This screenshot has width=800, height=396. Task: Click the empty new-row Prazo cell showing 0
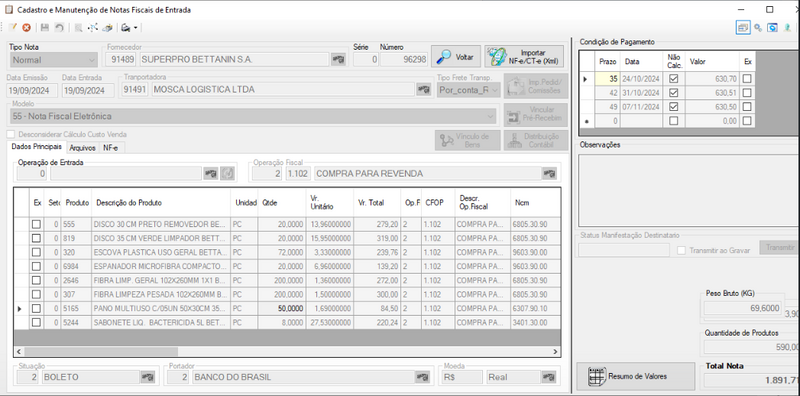[607, 121]
